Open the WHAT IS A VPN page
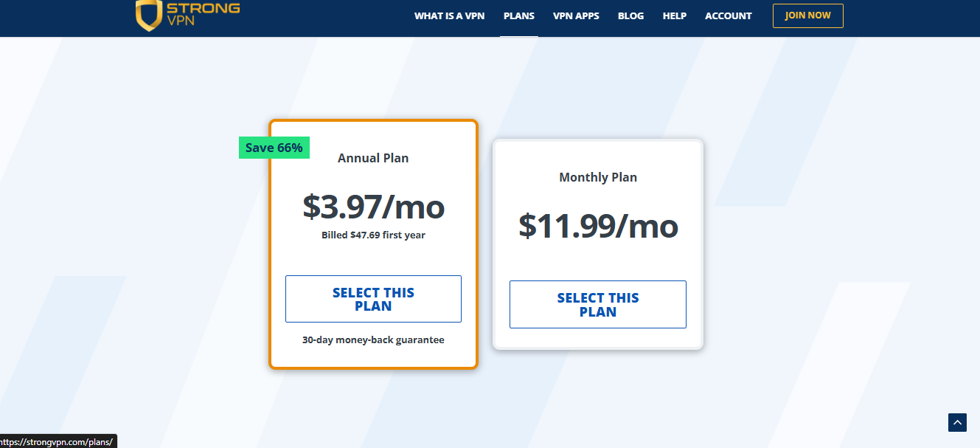Image resolution: width=980 pixels, height=448 pixels. (x=449, y=15)
